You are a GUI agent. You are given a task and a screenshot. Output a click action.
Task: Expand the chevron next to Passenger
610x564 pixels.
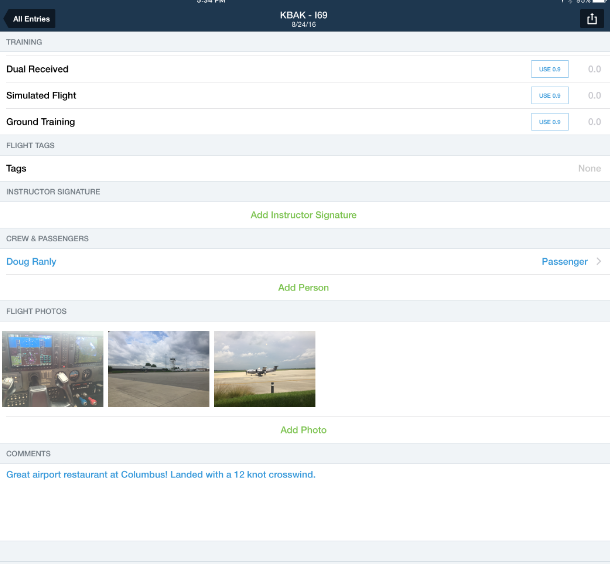(x=599, y=261)
